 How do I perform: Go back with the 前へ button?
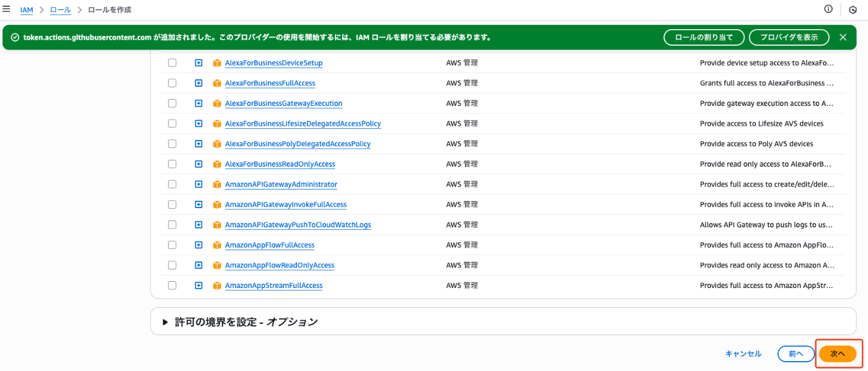[x=796, y=354]
